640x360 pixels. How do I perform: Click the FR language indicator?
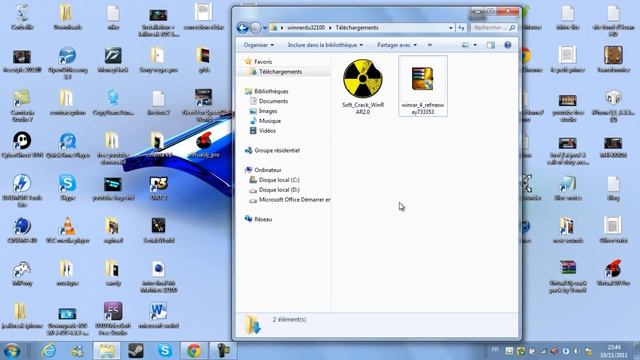[x=495, y=350]
